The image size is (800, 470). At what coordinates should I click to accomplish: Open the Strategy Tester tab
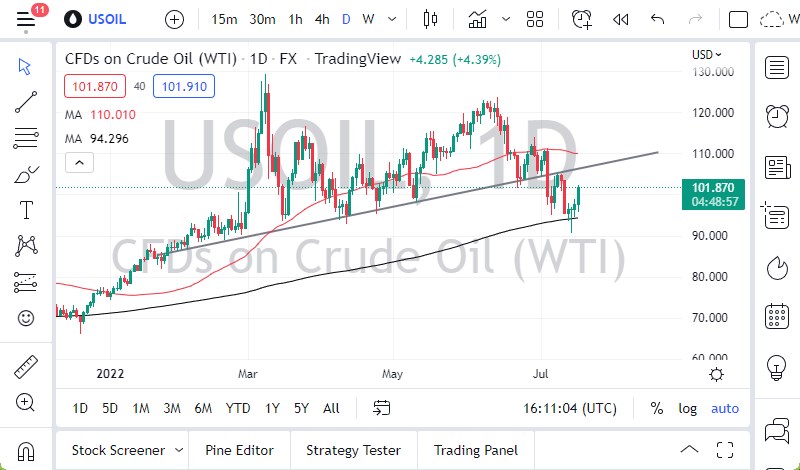click(353, 450)
